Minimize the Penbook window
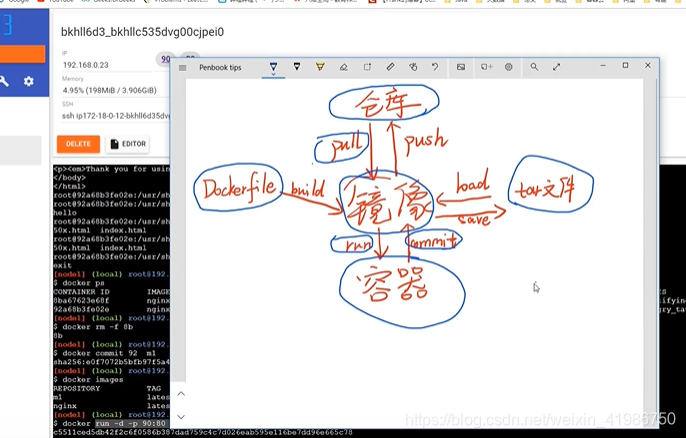The width and height of the screenshot is (686, 438). click(x=603, y=66)
